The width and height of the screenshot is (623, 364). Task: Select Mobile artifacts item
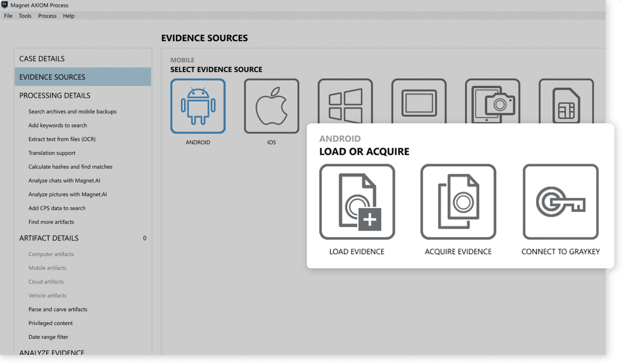[x=47, y=268]
